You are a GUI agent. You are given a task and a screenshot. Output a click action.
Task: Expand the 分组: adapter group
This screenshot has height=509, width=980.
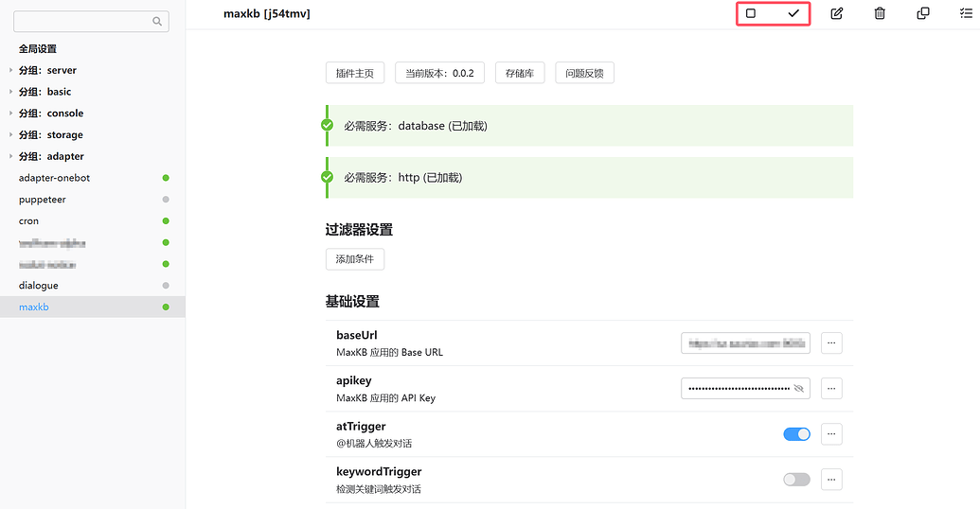[10, 156]
